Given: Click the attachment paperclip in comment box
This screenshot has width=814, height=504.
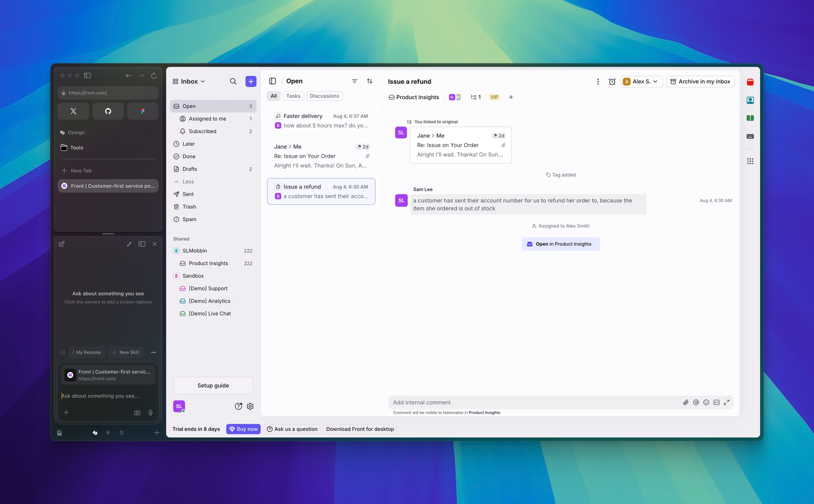Looking at the screenshot, I should tap(686, 402).
